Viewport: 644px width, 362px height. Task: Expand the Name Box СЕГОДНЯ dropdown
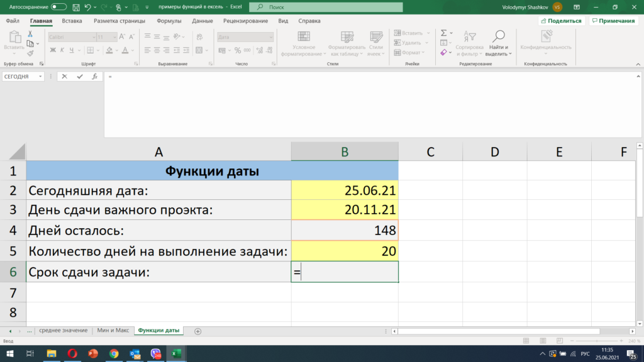(x=40, y=76)
